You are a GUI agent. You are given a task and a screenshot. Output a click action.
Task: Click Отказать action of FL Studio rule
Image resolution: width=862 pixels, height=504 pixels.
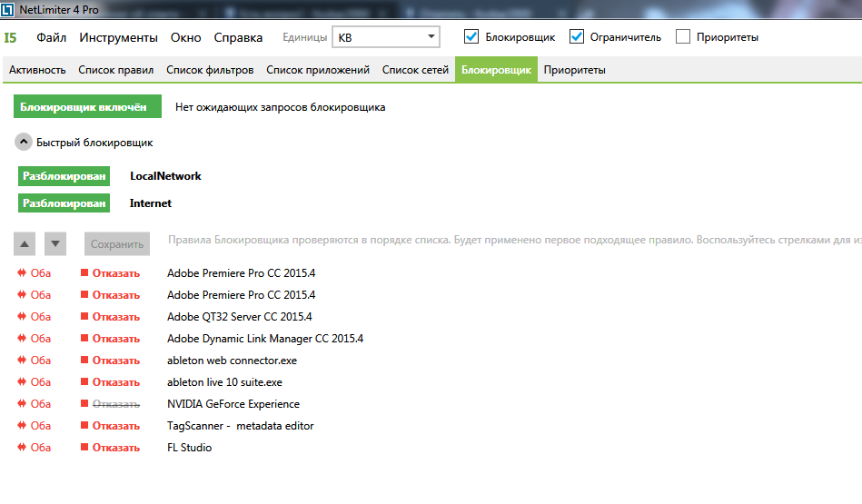(116, 448)
